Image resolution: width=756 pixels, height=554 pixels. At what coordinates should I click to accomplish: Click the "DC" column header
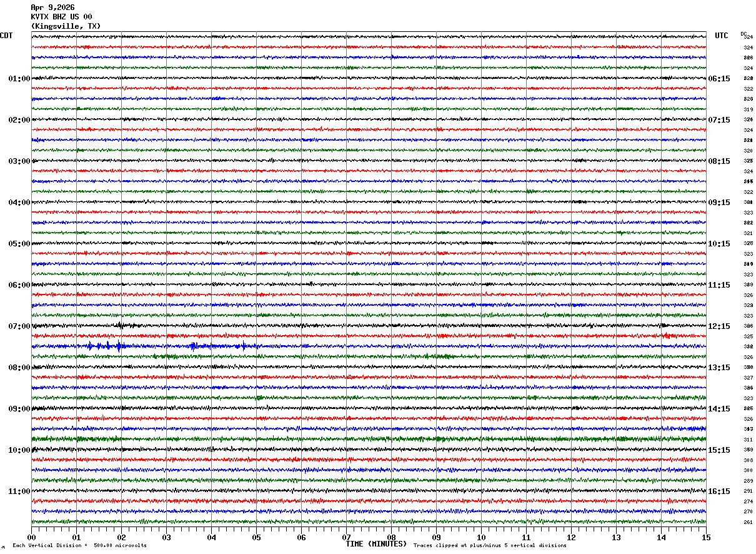[744, 34]
